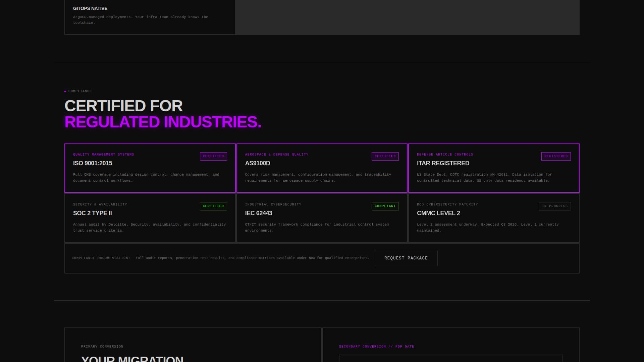Click the CERTIFIED badge on AS9100D
The width and height of the screenshot is (644, 362).
[385, 156]
